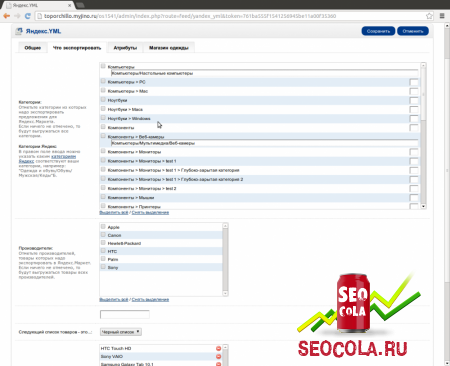The width and height of the screenshot is (450, 366).
Task: Tick the Palm manufacturer checkbox
Action: [x=103, y=258]
